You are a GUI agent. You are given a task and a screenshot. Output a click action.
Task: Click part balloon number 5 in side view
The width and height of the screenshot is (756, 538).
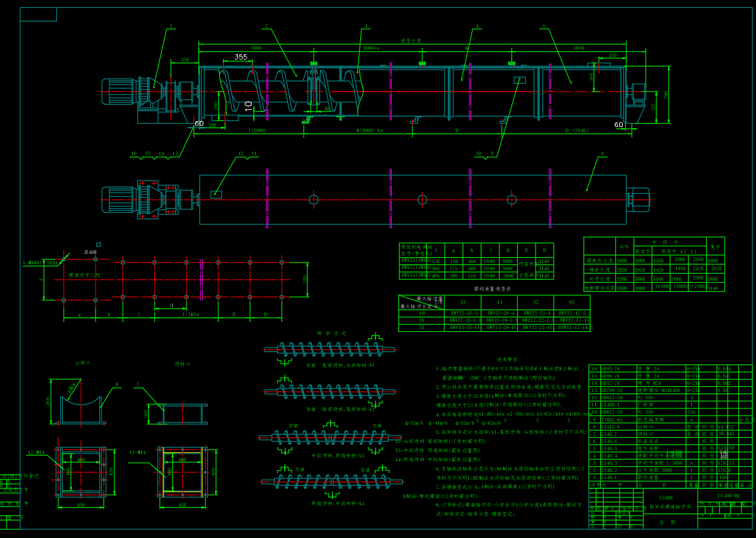[543, 26]
